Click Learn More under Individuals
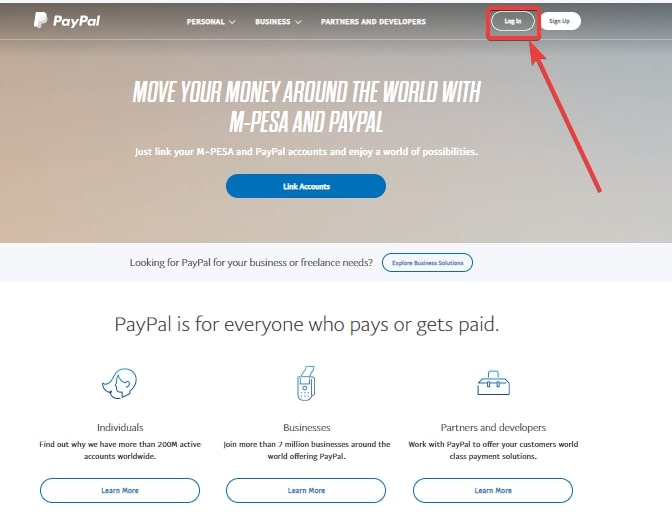Viewport: 672px width, 528px height. pyautogui.click(x=120, y=490)
